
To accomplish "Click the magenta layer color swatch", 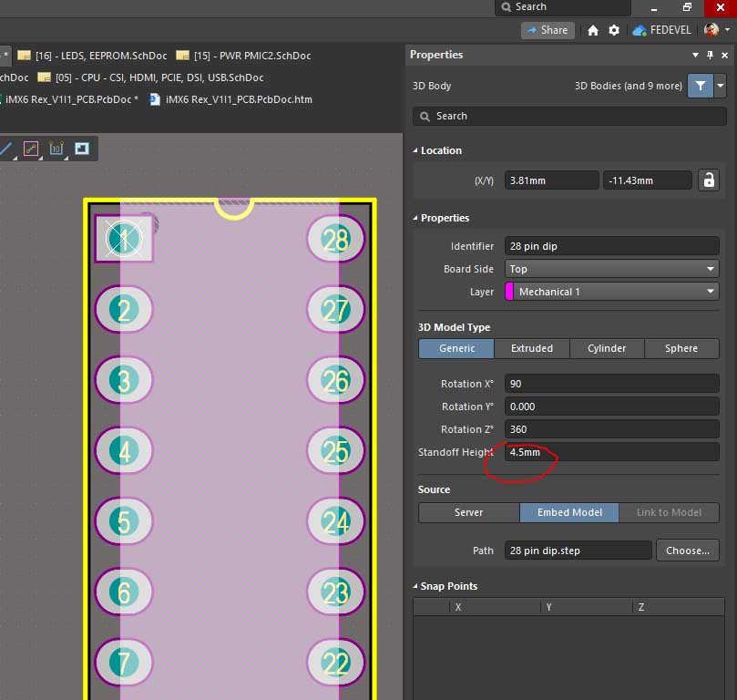I will (x=509, y=292).
